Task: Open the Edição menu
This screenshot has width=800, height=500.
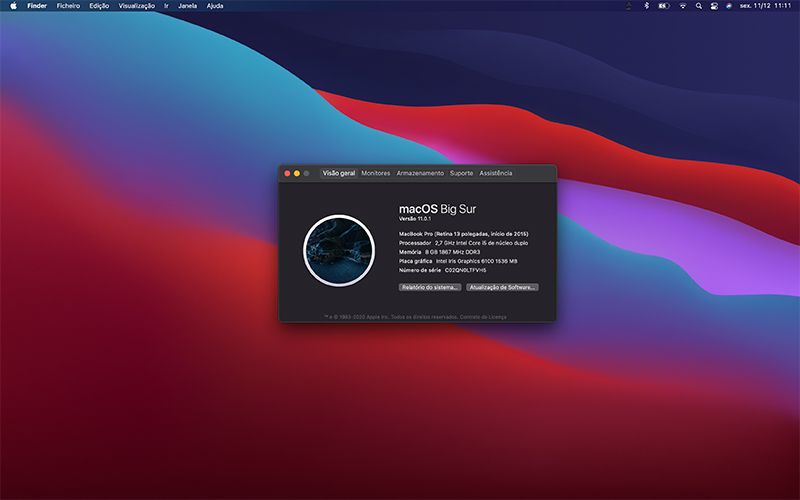Action: click(x=99, y=6)
